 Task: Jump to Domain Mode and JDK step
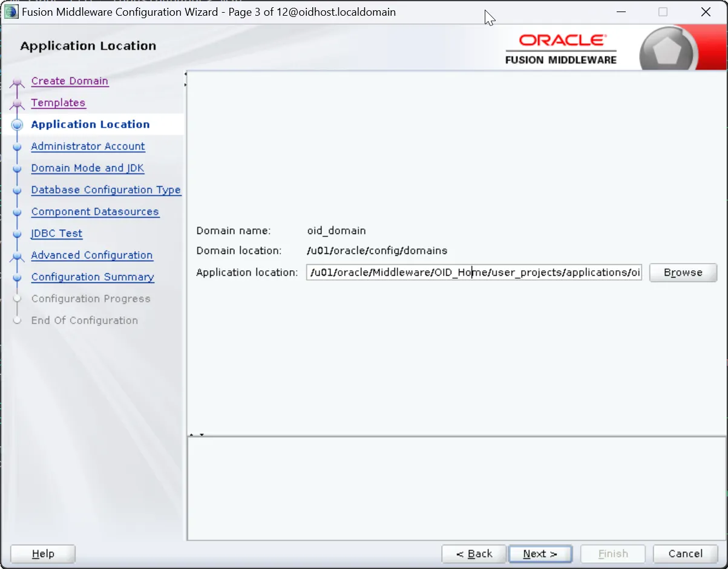(x=88, y=168)
